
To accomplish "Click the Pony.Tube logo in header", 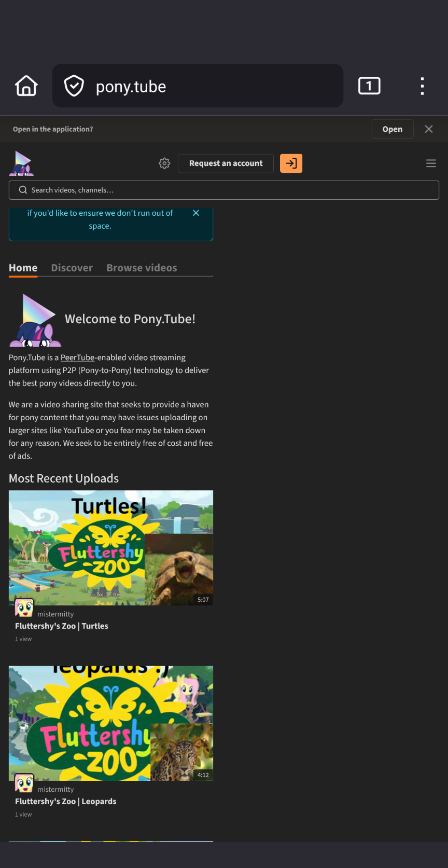I will tap(22, 163).
